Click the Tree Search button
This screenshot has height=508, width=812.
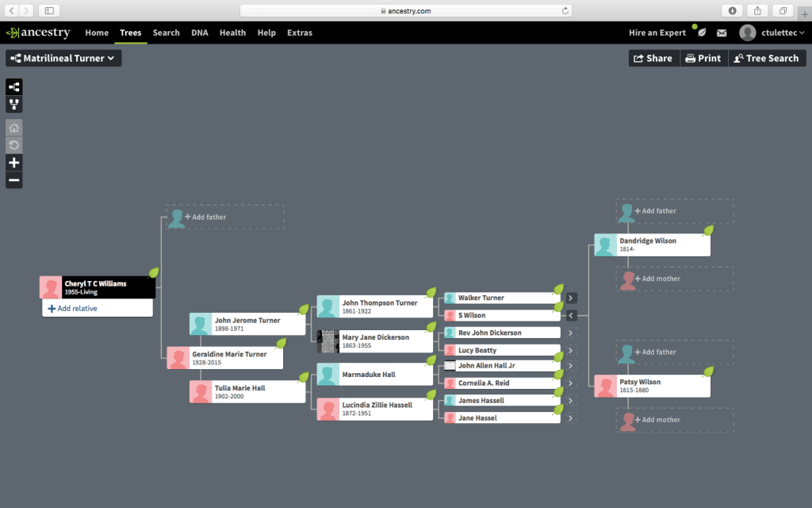pos(766,58)
